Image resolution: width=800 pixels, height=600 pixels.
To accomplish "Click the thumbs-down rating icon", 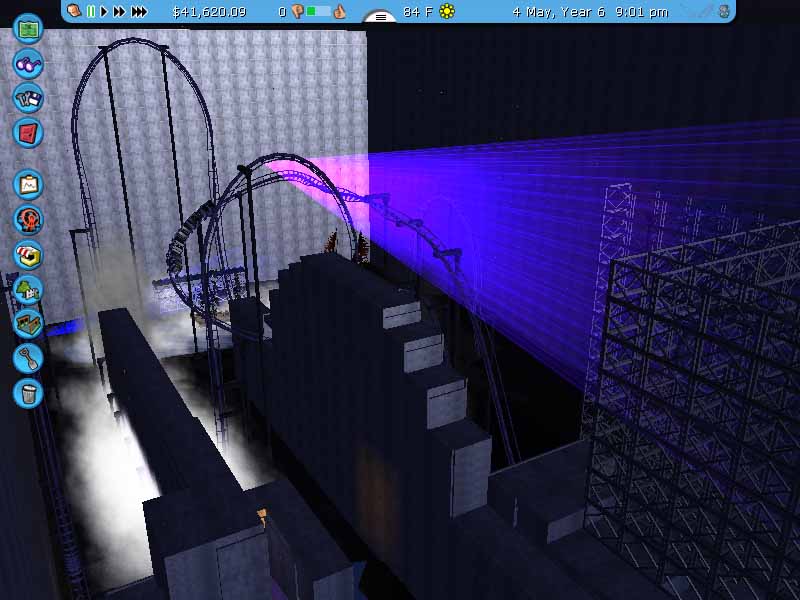I will click(297, 12).
